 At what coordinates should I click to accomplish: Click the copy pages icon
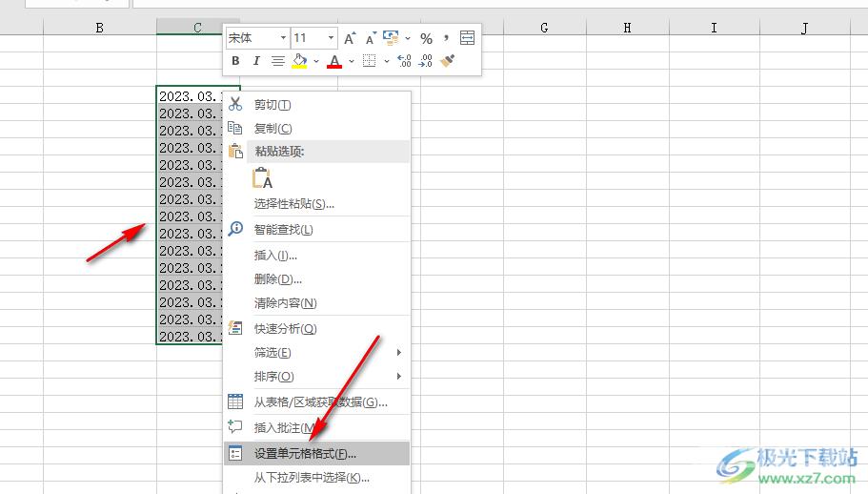point(235,128)
